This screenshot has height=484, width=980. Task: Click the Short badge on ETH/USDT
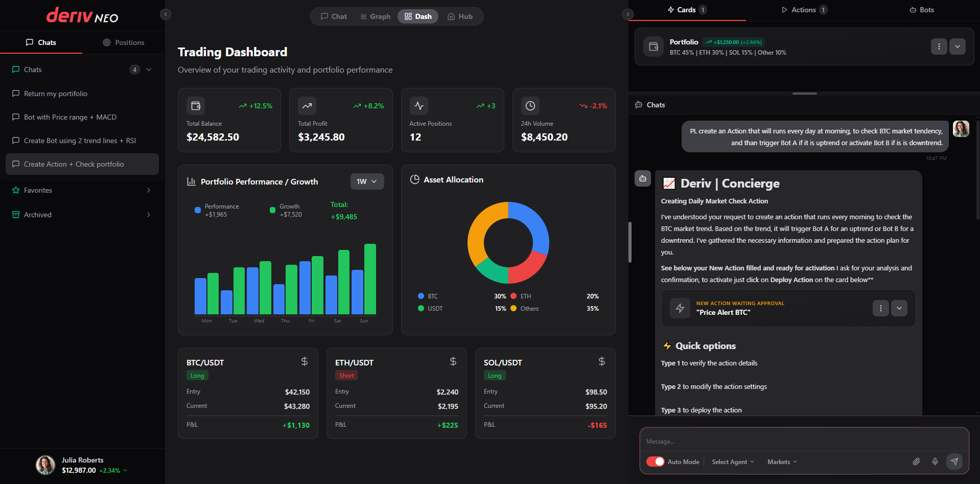click(x=346, y=376)
